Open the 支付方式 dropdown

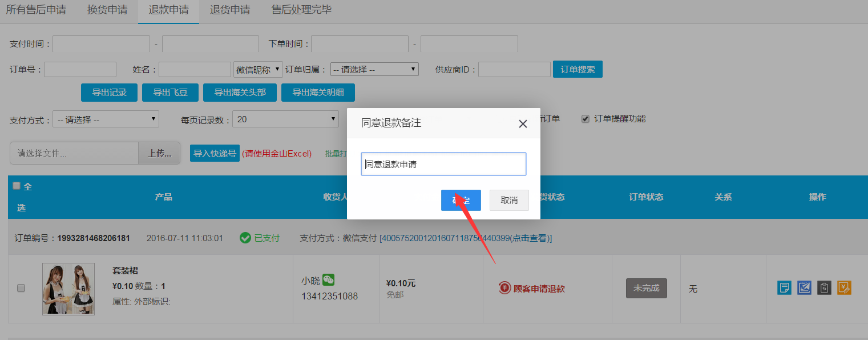point(106,119)
